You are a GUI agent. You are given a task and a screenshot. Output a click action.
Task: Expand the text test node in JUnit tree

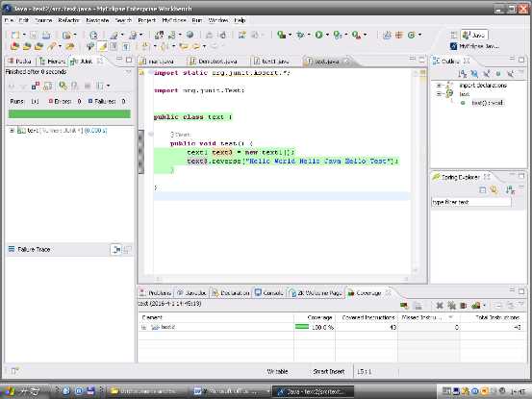click(x=12, y=131)
